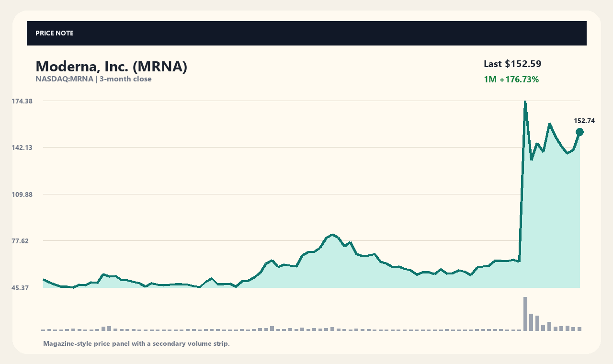Image resolution: width=613 pixels, height=364 pixels.
Task: Click the magazine-style price panel caption
Action: [136, 343]
